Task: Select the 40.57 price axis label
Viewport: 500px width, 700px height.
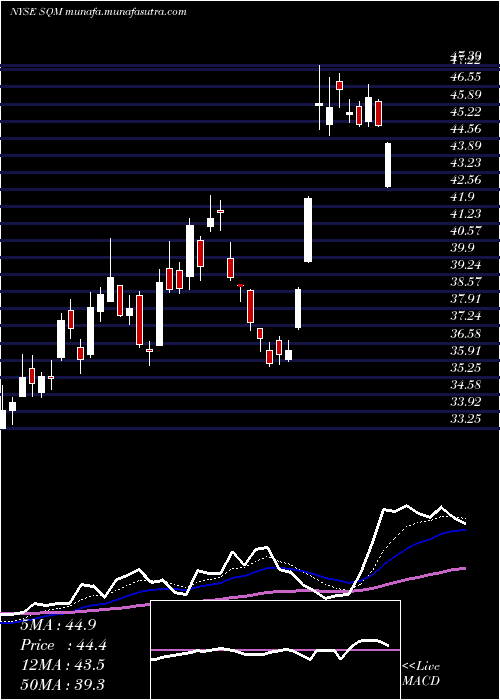Action: (466, 231)
